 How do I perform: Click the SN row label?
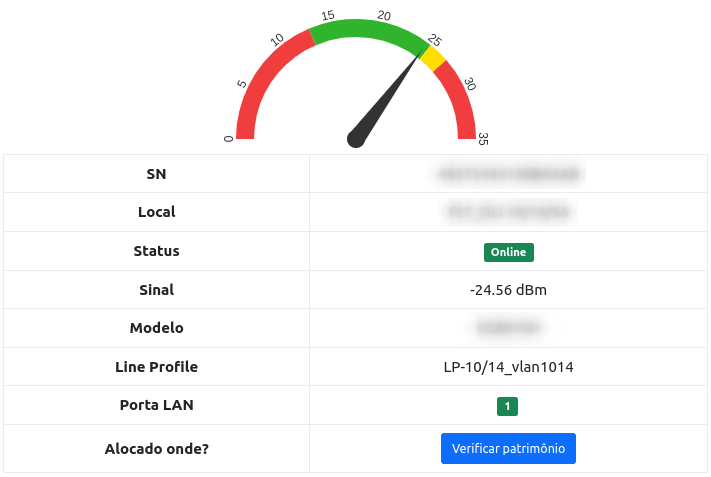[x=156, y=174]
